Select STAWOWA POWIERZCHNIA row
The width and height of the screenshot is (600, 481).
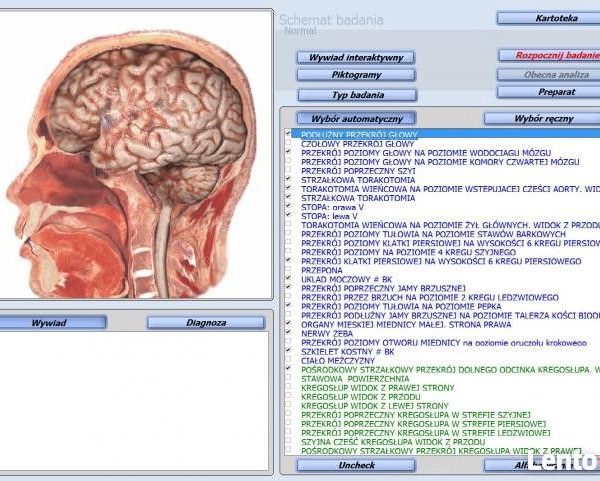(x=355, y=379)
